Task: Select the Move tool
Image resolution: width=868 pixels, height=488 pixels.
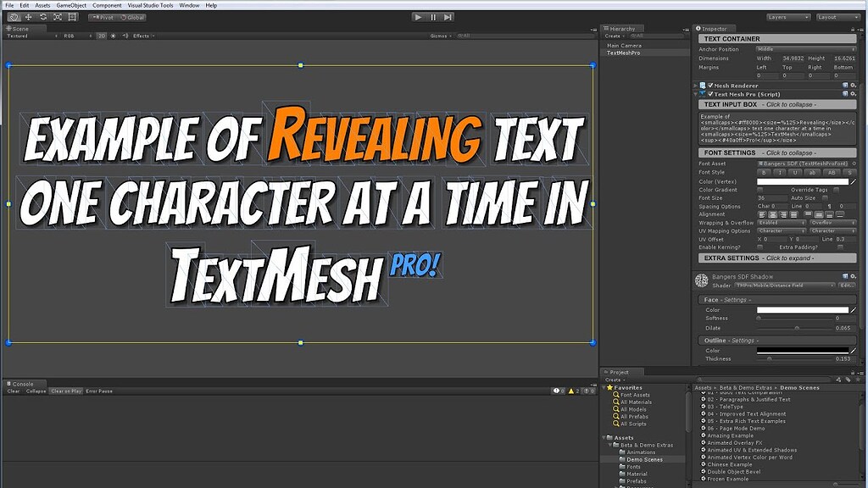Action: point(28,17)
